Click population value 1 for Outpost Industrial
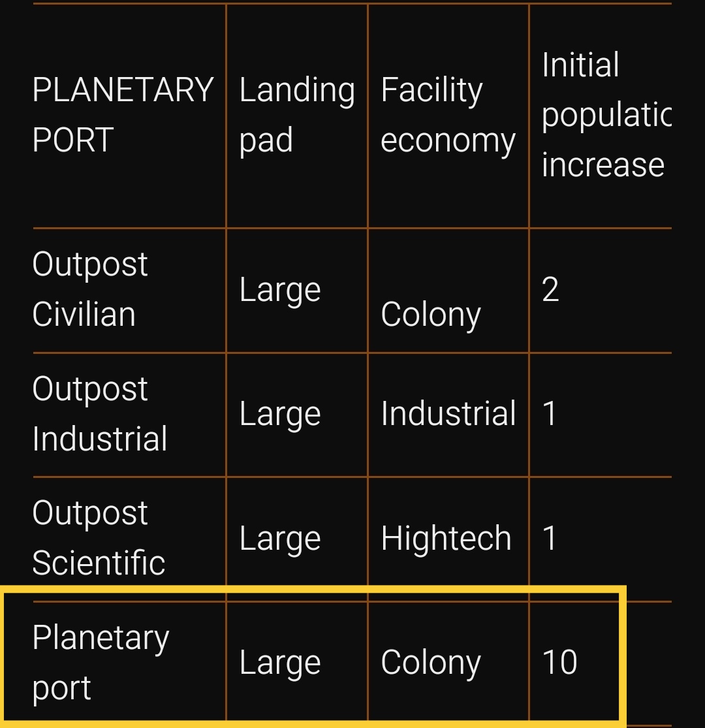Image resolution: width=705 pixels, height=728 pixels. point(549,414)
